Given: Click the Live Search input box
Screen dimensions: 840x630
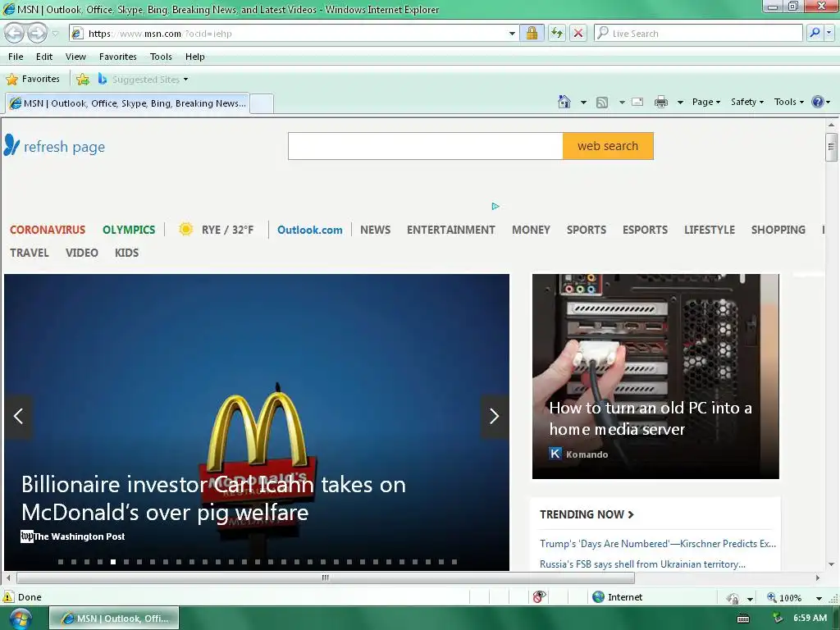Looking at the screenshot, I should pos(699,33).
